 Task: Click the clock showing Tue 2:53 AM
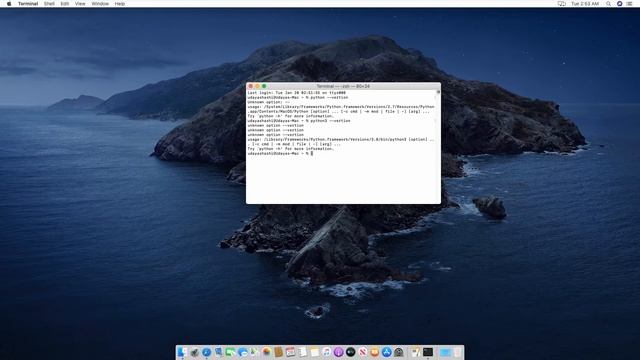point(585,4)
